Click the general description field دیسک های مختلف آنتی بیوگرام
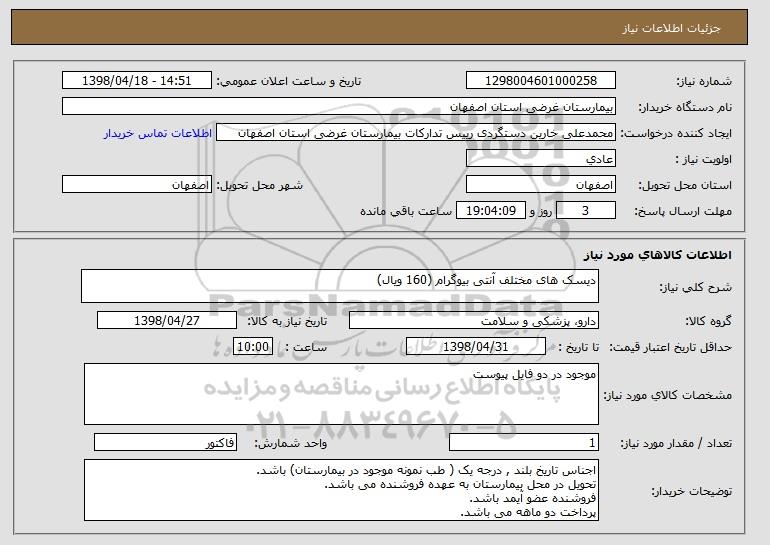 [340, 286]
